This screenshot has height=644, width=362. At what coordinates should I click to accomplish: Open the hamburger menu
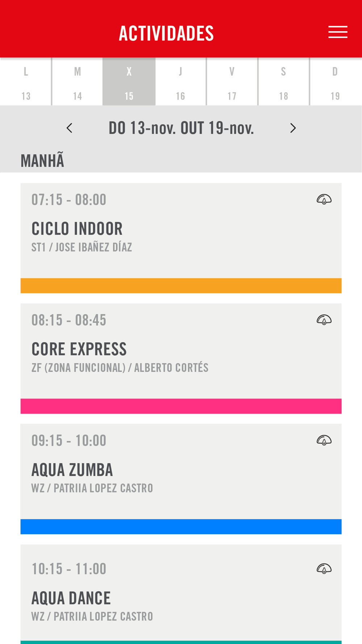(338, 32)
